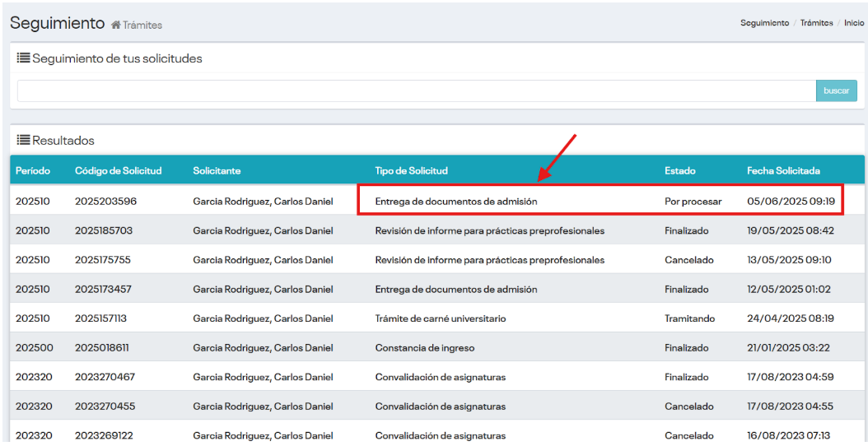
Task: Go to Inicio via breadcrumb
Action: coord(854,23)
